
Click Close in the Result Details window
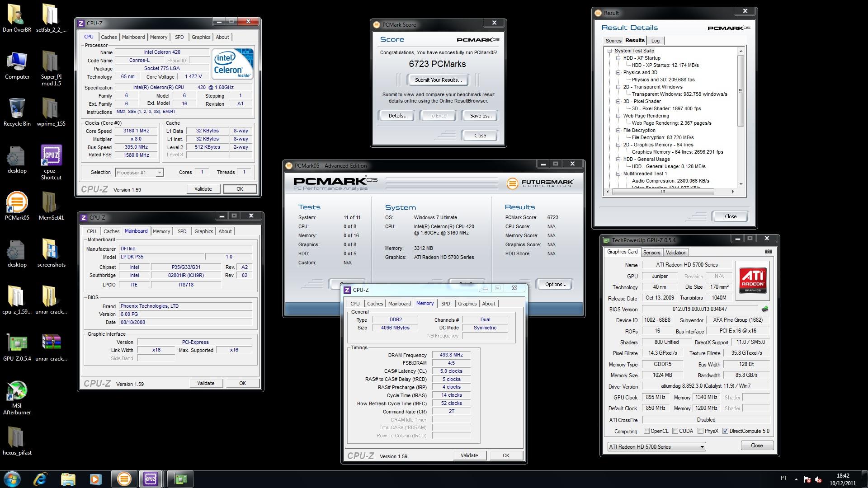tap(731, 216)
